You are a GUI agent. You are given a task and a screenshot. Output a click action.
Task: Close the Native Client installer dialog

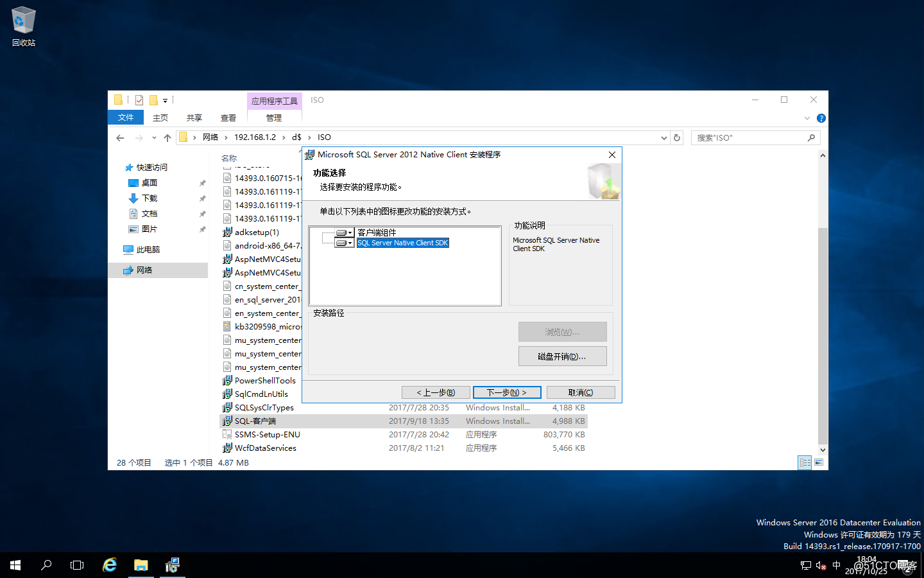tap(612, 155)
